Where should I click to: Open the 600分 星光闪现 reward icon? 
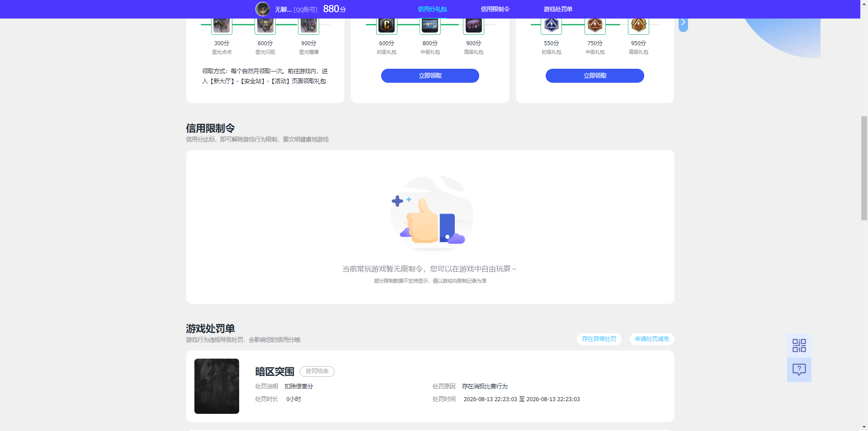pyautogui.click(x=265, y=26)
